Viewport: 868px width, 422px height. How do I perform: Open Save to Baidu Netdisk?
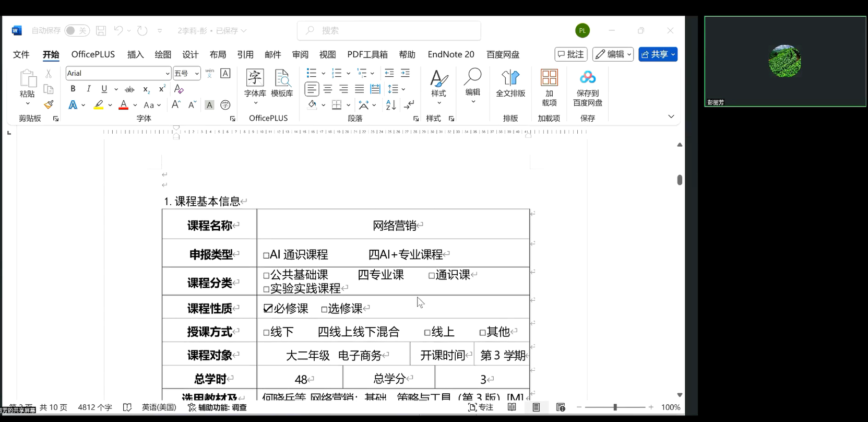click(x=587, y=88)
